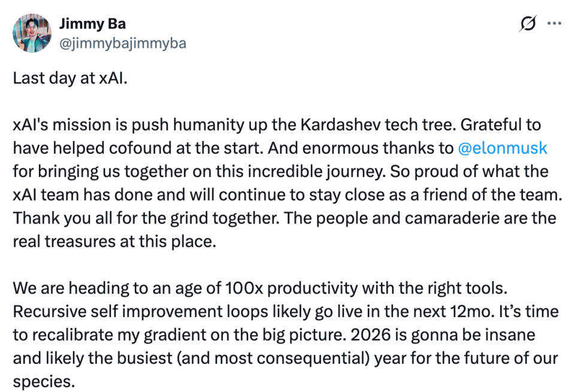Click the @jimmybajimmyba handle
This screenshot has width=575, height=392.
(122, 44)
